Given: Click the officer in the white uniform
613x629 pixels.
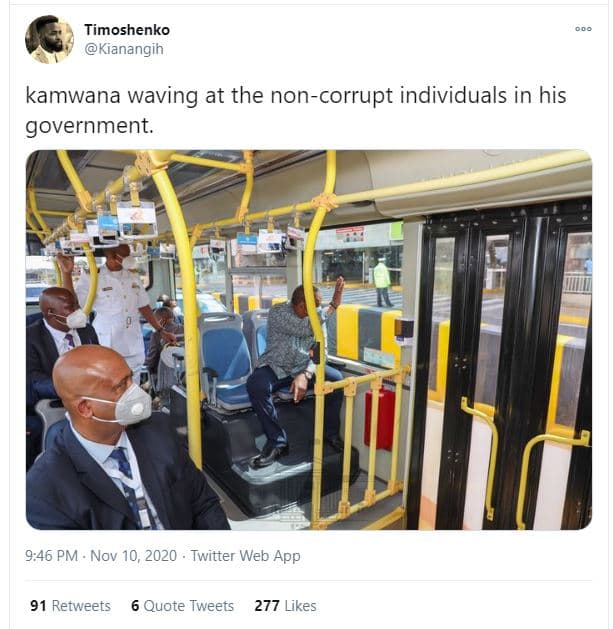Looking at the screenshot, I should [114, 309].
